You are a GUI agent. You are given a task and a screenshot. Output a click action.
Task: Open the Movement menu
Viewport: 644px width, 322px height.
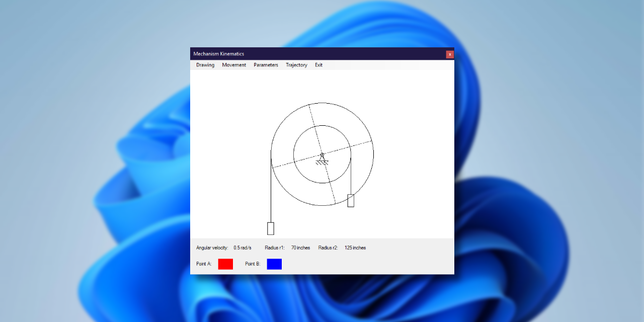[234, 64]
